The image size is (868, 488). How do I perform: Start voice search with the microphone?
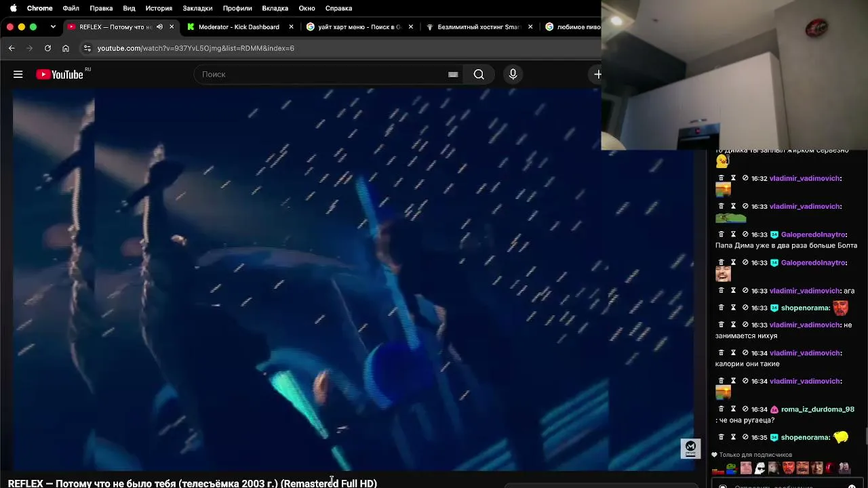[x=513, y=75]
